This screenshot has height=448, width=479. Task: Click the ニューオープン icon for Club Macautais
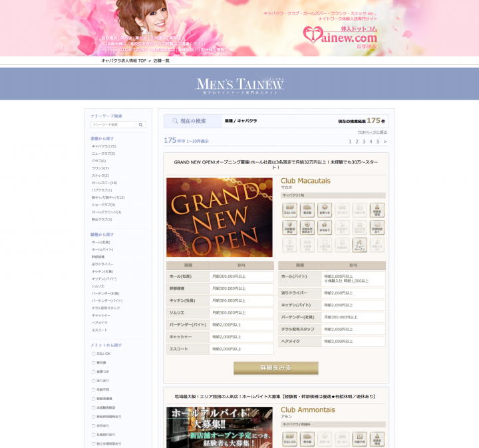pos(360,245)
